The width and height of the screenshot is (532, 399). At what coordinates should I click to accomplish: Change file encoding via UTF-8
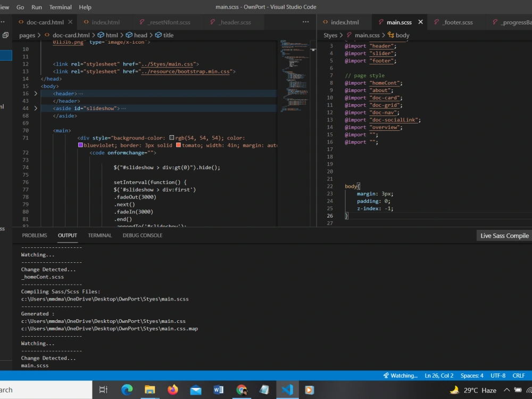pyautogui.click(x=498, y=376)
